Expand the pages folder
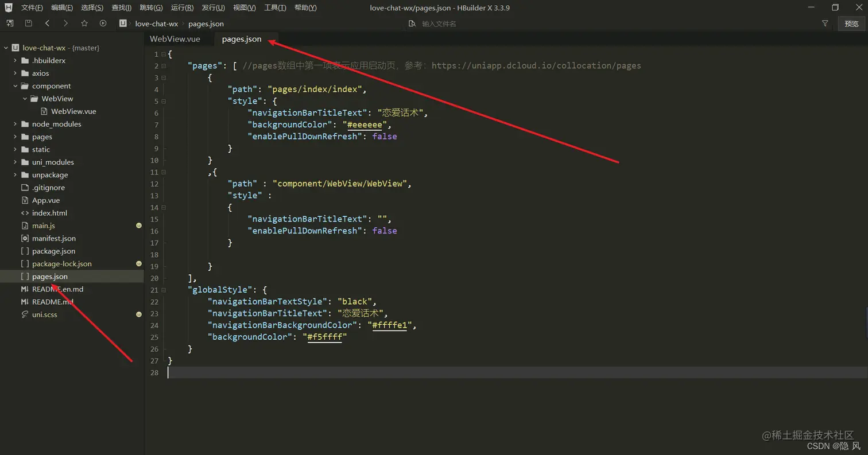 coord(15,137)
